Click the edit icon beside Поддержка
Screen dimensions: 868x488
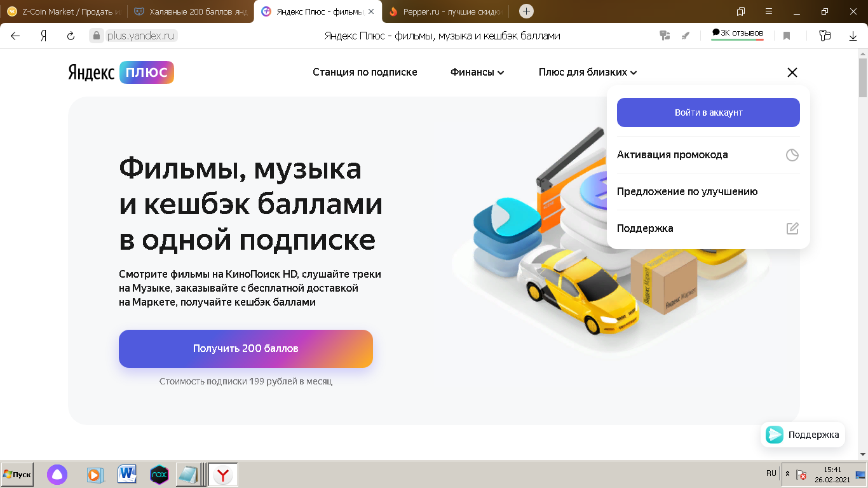coord(792,229)
